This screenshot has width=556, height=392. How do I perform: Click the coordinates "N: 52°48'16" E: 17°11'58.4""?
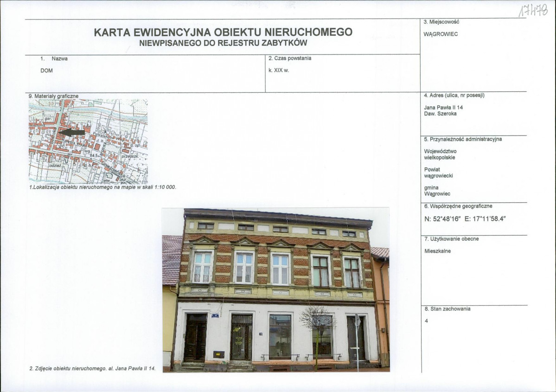(465, 219)
